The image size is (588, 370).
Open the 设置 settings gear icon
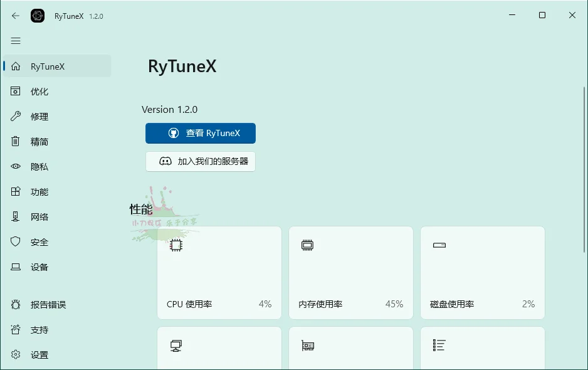(x=16, y=354)
